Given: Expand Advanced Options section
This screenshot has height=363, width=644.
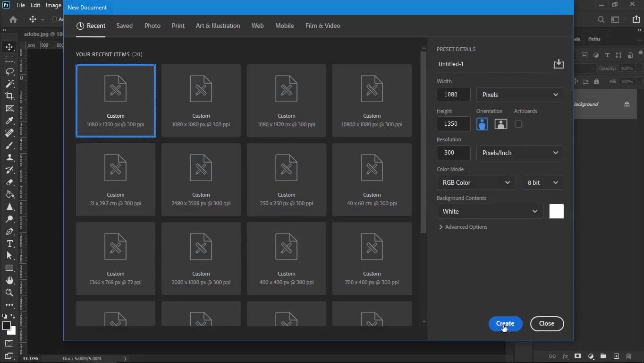Looking at the screenshot, I should [463, 227].
